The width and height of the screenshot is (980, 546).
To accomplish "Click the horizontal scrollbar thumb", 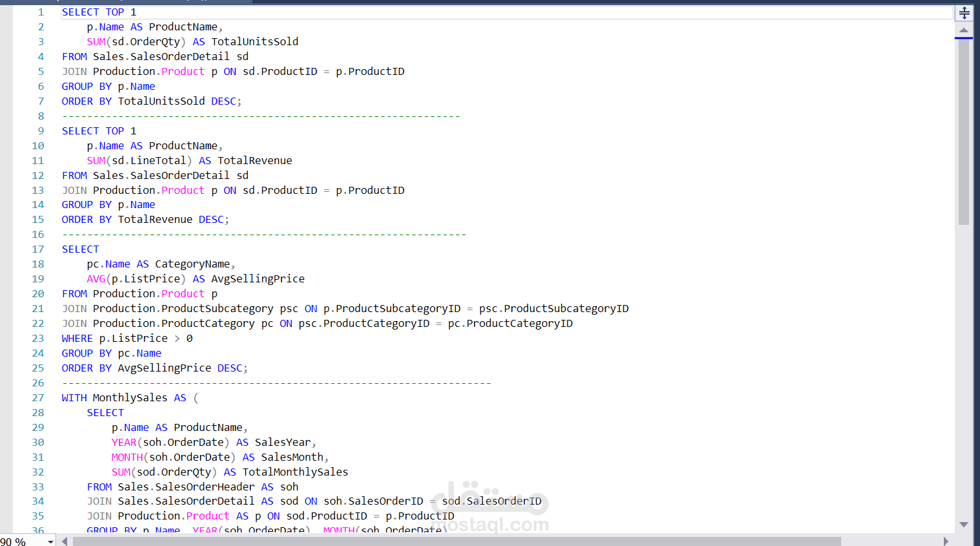I will coord(457,541).
